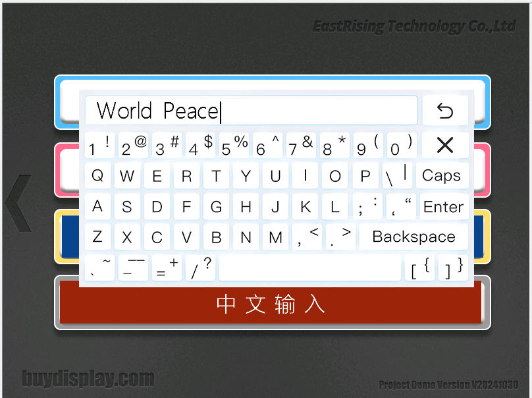
Task: Close the keyboard with the X icon
Action: tap(445, 145)
